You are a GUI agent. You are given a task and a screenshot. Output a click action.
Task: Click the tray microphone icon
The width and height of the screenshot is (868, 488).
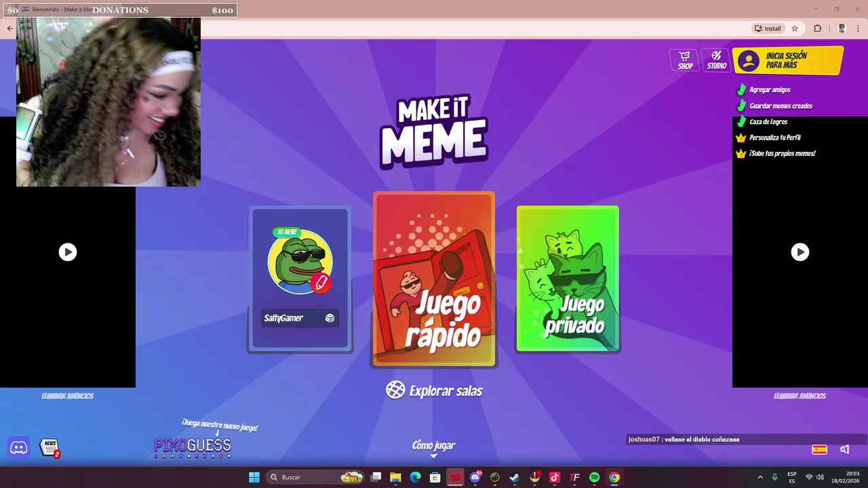tap(775, 477)
